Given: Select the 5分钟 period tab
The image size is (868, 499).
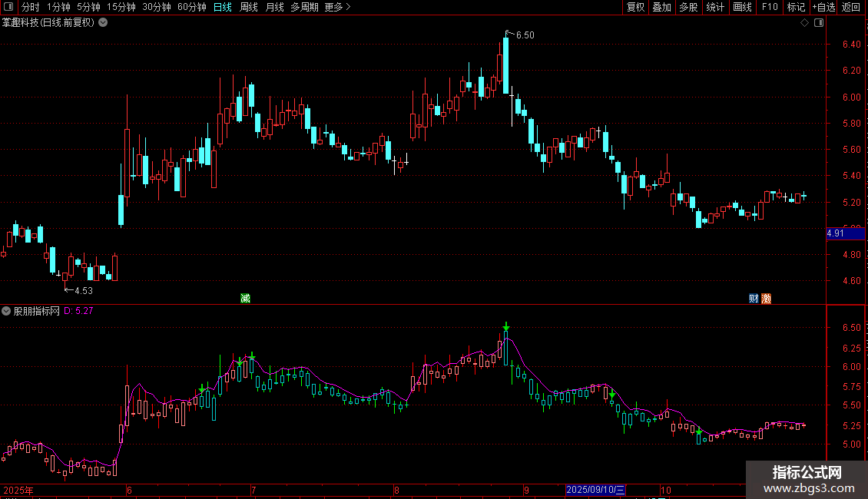Looking at the screenshot, I should pos(88,7).
